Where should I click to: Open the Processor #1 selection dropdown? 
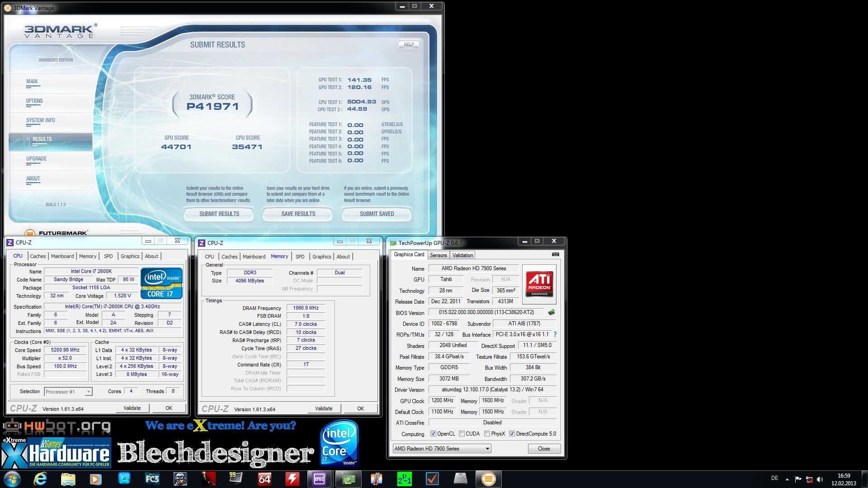coord(68,392)
